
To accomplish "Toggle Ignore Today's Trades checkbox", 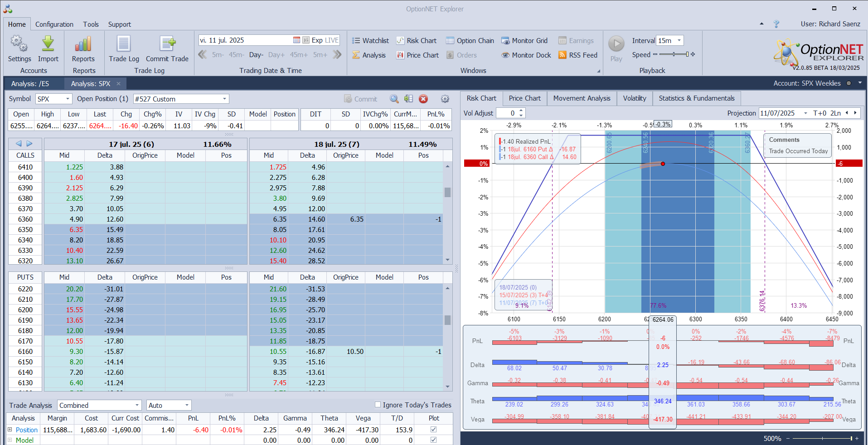I will [378, 405].
